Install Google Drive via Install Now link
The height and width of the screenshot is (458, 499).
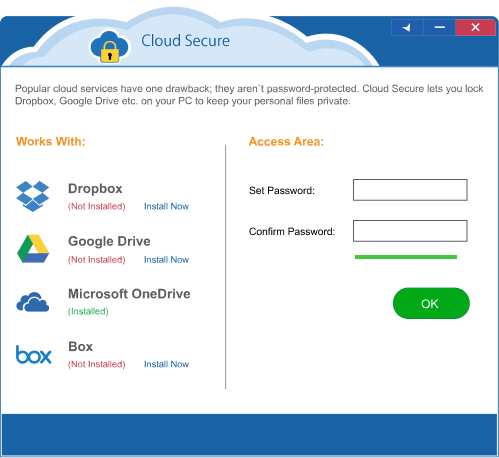point(166,260)
